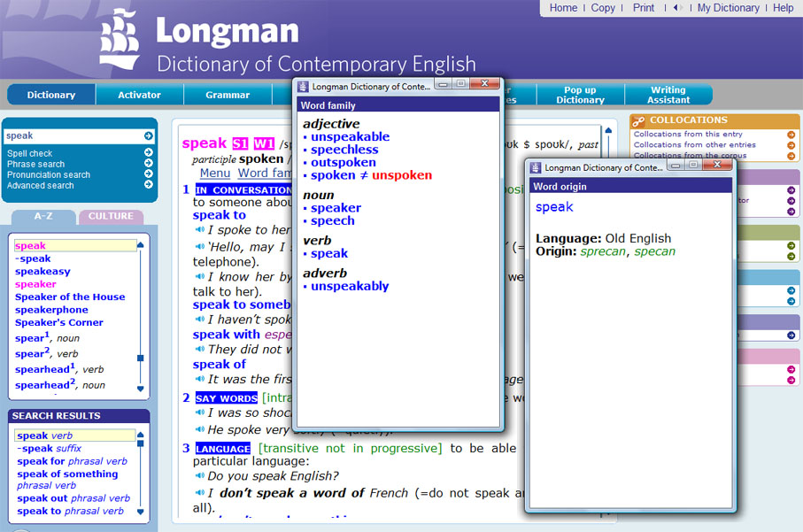803x532 pixels.
Task: Select 'speakerphone' in the A-Z list
Action: [x=51, y=310]
